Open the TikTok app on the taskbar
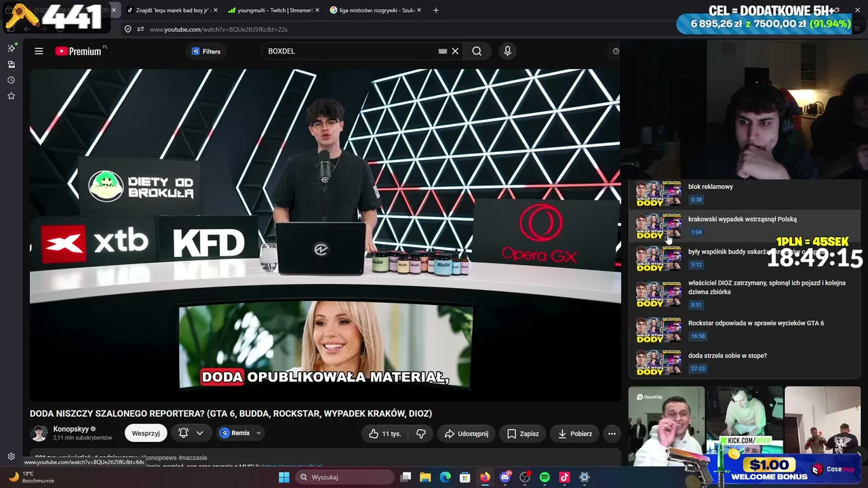The height and width of the screenshot is (488, 868). pos(564,477)
